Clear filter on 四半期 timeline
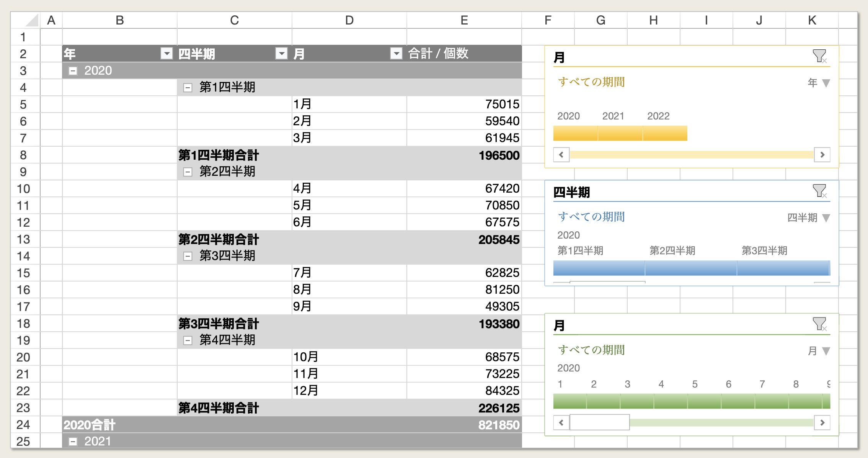 pos(819,191)
